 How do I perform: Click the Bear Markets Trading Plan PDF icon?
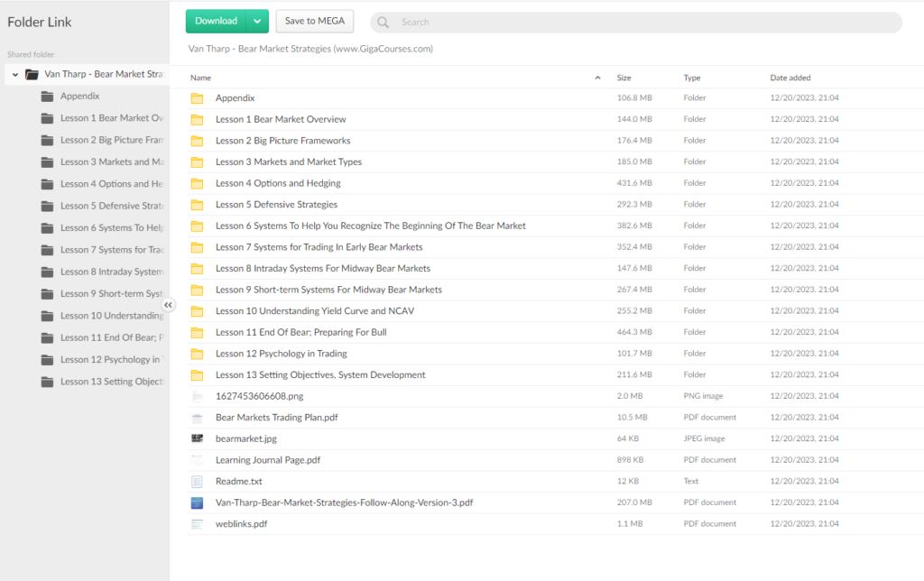click(197, 418)
